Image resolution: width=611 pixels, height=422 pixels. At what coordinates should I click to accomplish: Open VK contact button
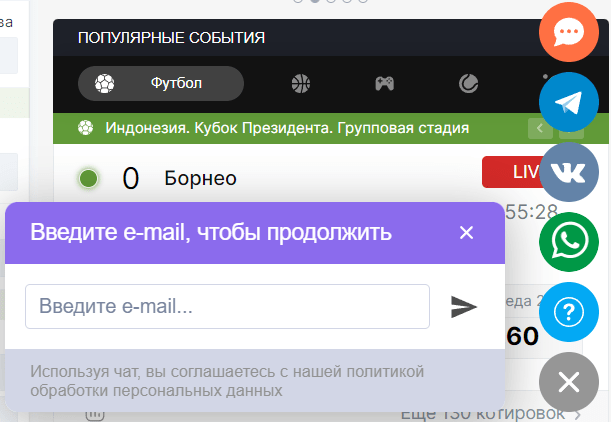tap(569, 172)
